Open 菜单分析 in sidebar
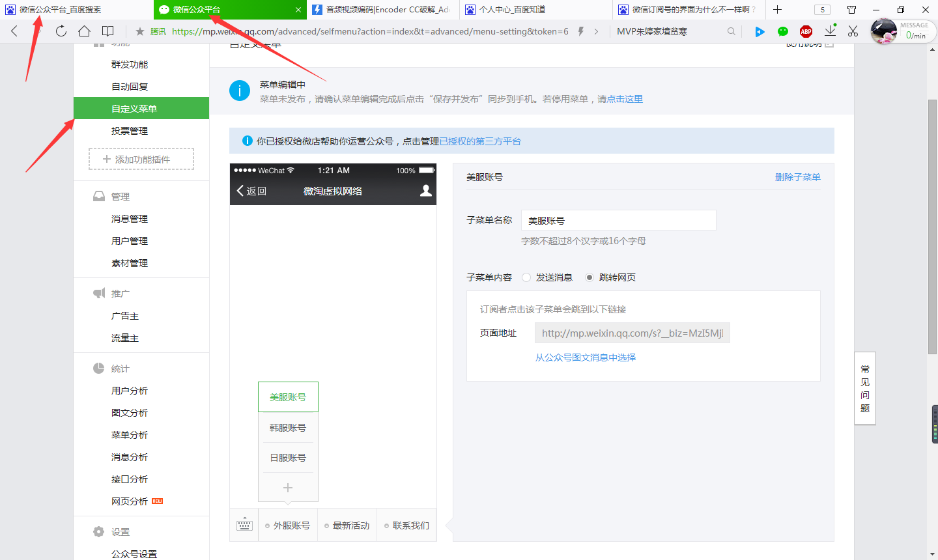Image resolution: width=938 pixels, height=560 pixels. click(130, 435)
